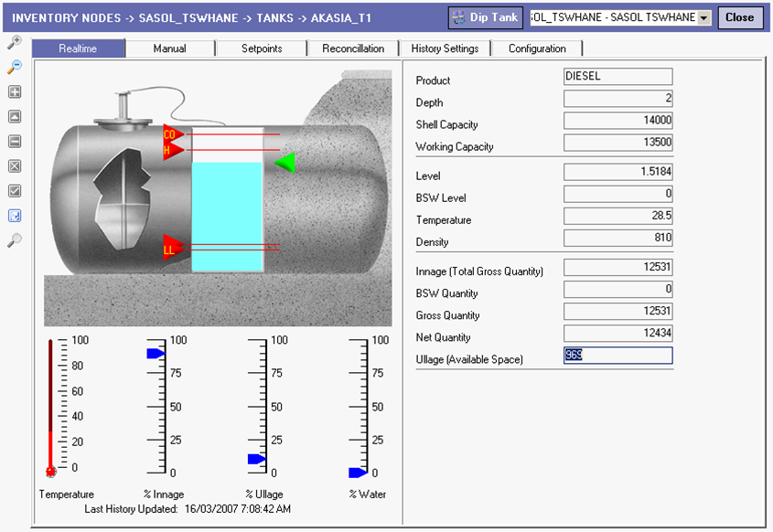Viewport: 773px width, 532px height.
Task: Click the "% Ullage" gauge label
Action: click(264, 495)
